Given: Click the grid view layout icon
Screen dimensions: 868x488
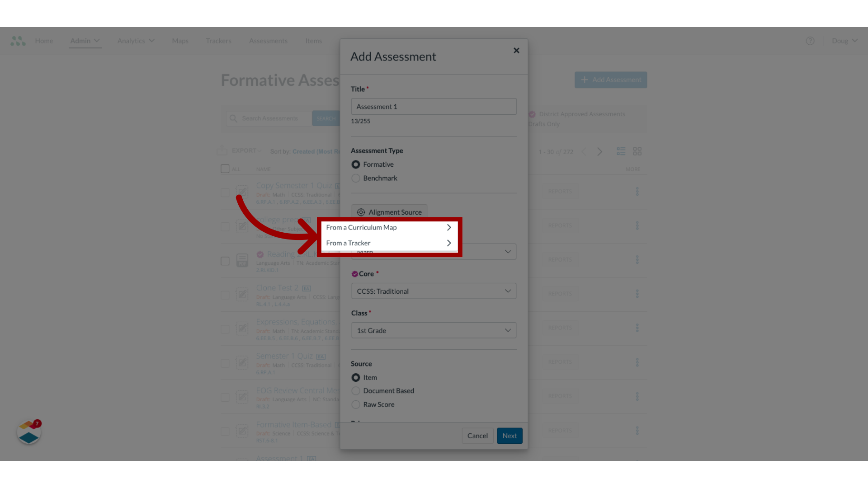Looking at the screenshot, I should point(637,151).
